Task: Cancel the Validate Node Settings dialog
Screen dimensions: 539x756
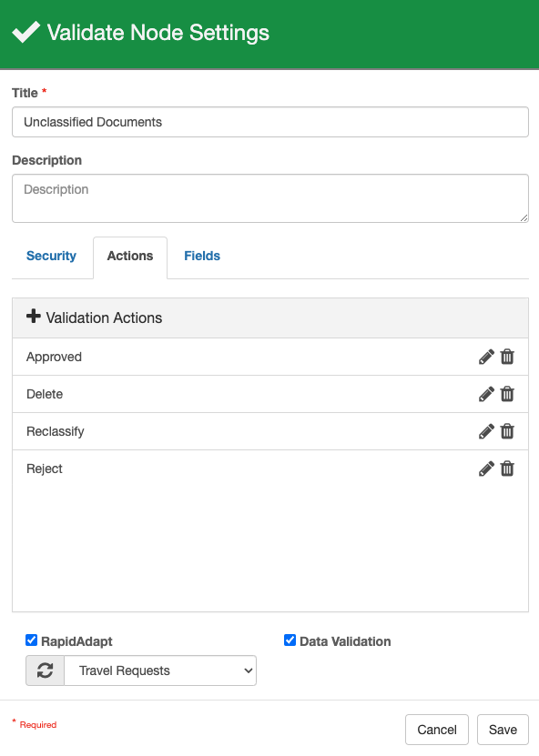Action: coord(437,730)
